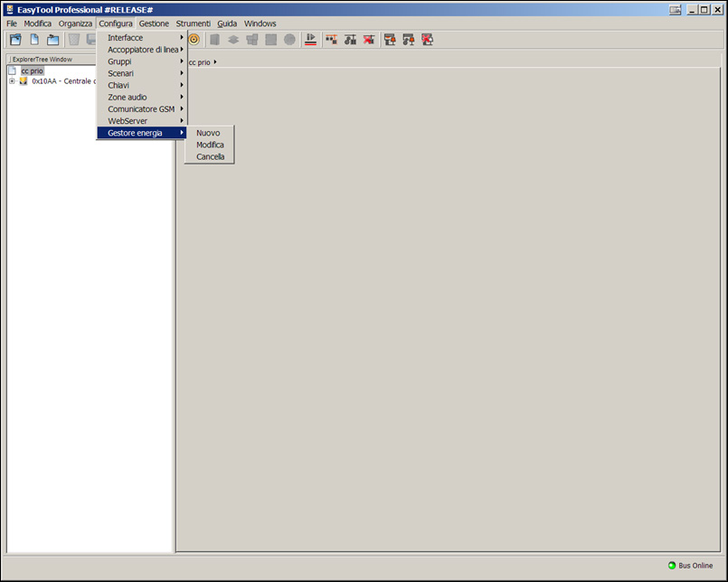Open the Scenari submenu
Viewport: 728px width, 582px height.
click(142, 73)
